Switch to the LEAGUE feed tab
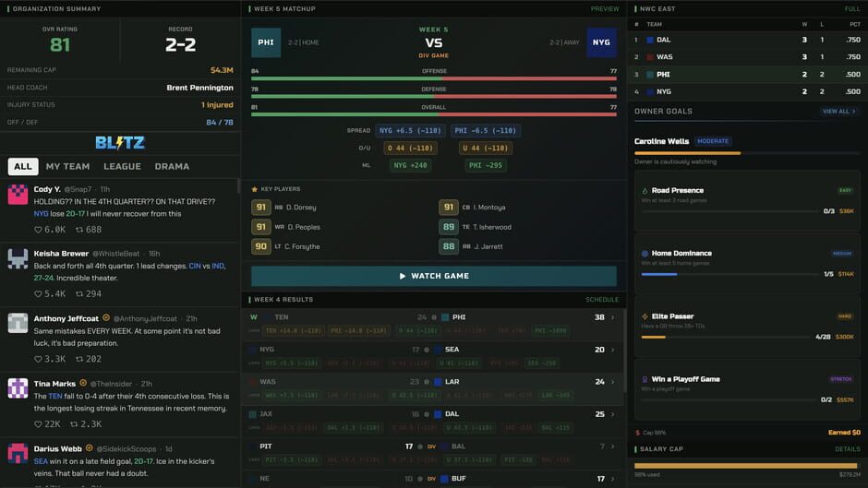The image size is (868, 488). click(x=122, y=167)
